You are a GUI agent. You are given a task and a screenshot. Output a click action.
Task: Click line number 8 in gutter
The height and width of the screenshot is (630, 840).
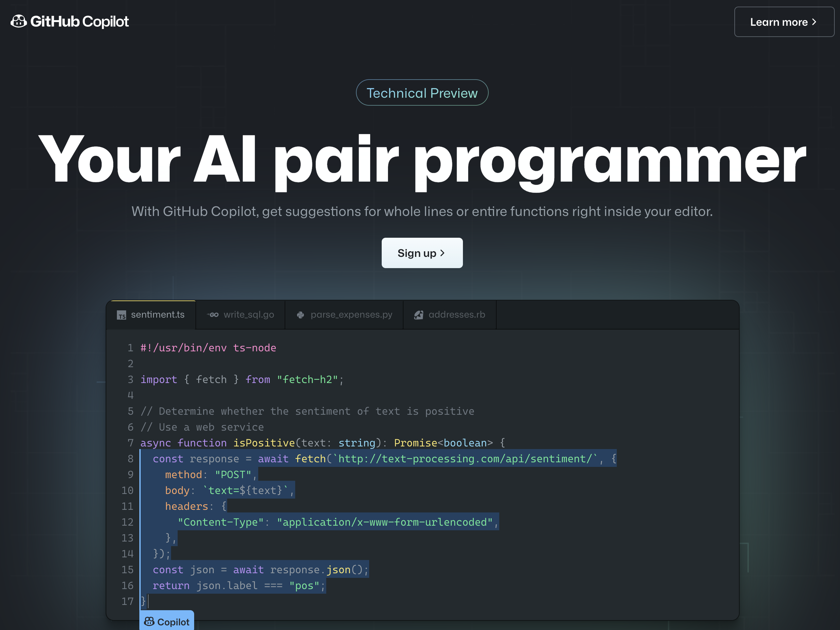(x=131, y=459)
